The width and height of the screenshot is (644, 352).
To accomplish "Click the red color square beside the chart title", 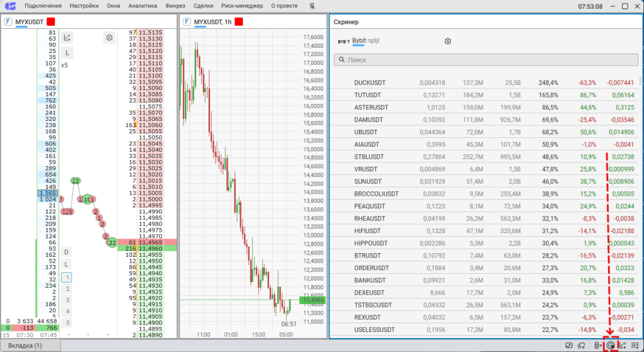I will click(239, 21).
